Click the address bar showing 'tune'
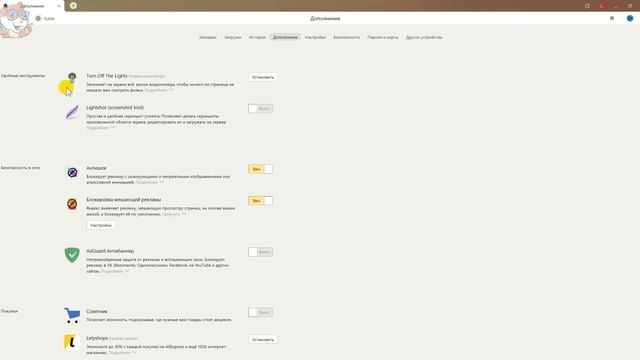This screenshot has width=640, height=360. pyautogui.click(x=49, y=18)
